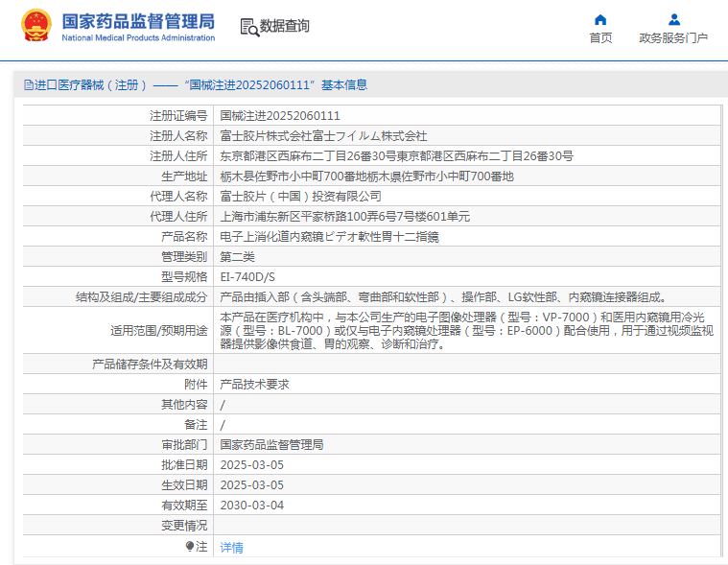This screenshot has width=728, height=565.
Task: Click the 审批部门 value 国家药品监督管理局
Action: tap(271, 445)
